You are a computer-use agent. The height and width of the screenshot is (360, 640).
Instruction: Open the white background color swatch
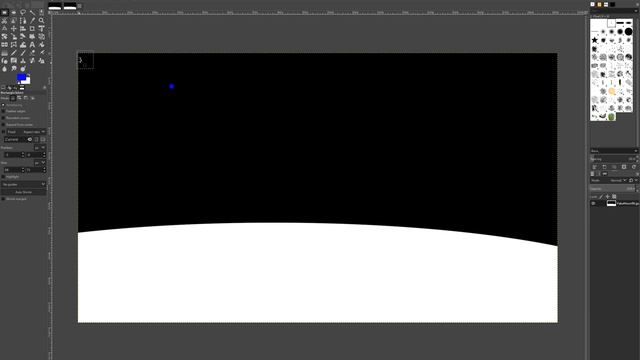tap(27, 81)
